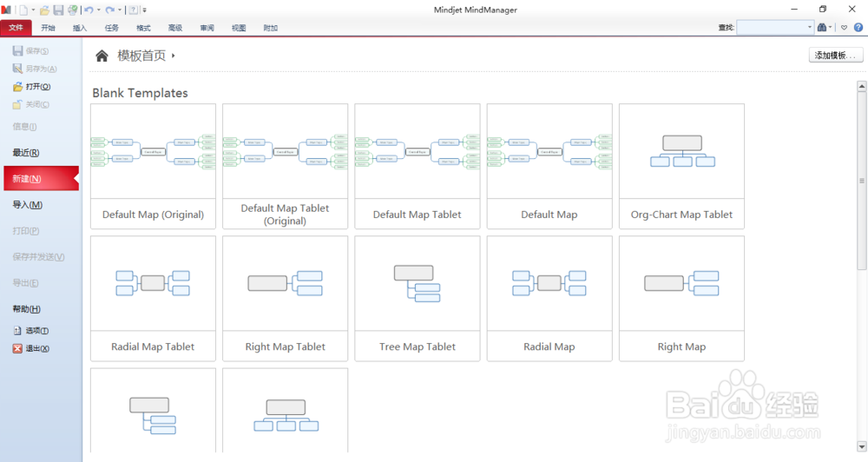Click the question mark help icon in quick access toolbar

(x=134, y=10)
